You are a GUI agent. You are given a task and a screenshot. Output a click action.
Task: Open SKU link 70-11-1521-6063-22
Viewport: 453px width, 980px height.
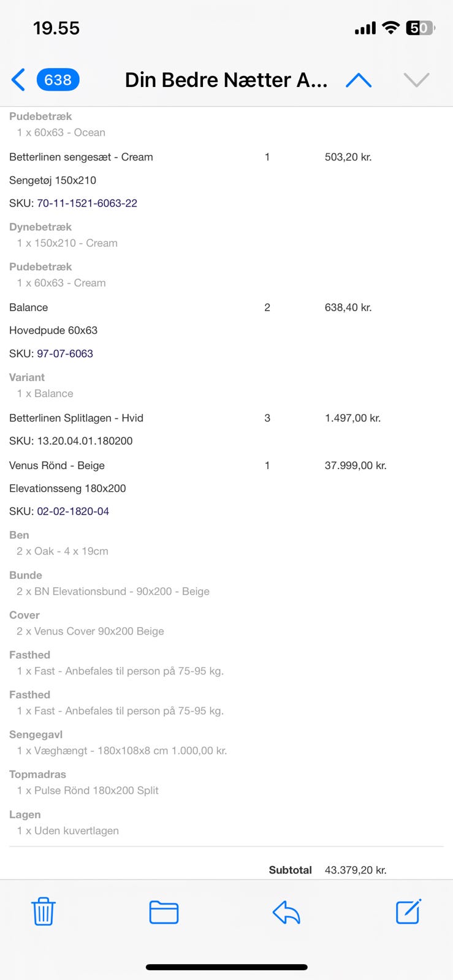tap(87, 203)
